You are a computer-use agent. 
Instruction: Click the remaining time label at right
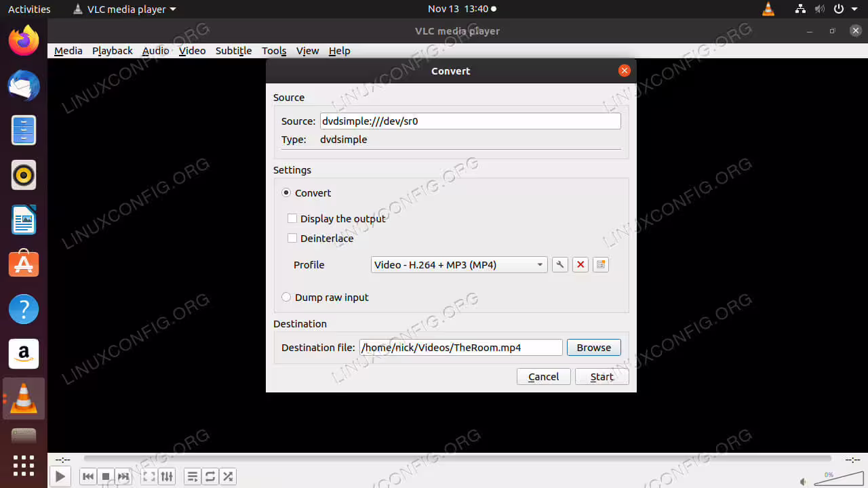(x=853, y=460)
